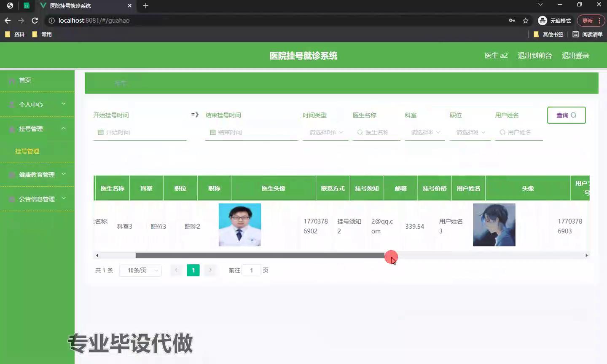This screenshot has width=607, height=364.
Task: Click the password key icon in address bar
Action: (512, 21)
